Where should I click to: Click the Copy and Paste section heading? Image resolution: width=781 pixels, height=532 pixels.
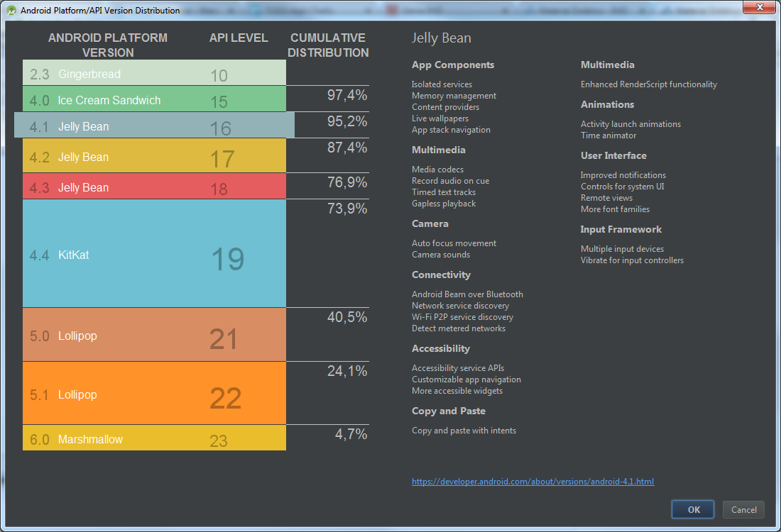click(448, 411)
